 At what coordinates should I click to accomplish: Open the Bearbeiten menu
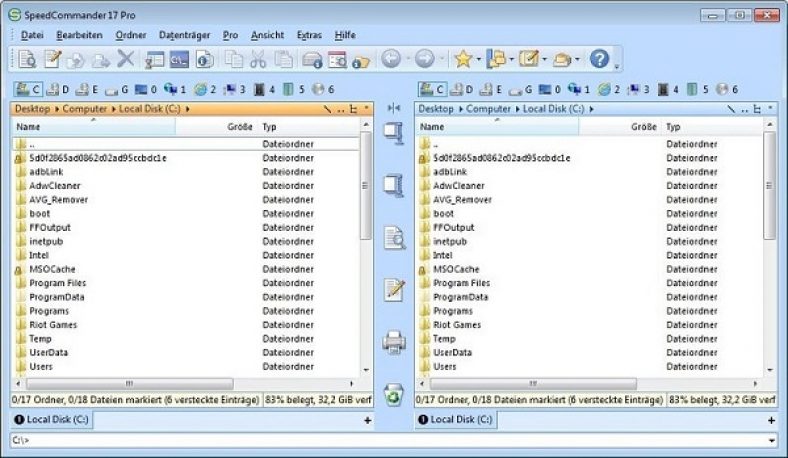pyautogui.click(x=79, y=35)
